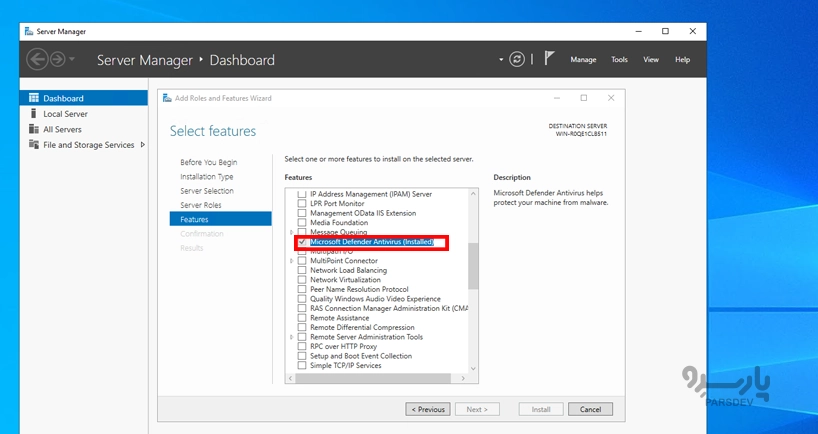Go to Installation Type step
Viewport: 818px width, 434px height.
coord(207,177)
